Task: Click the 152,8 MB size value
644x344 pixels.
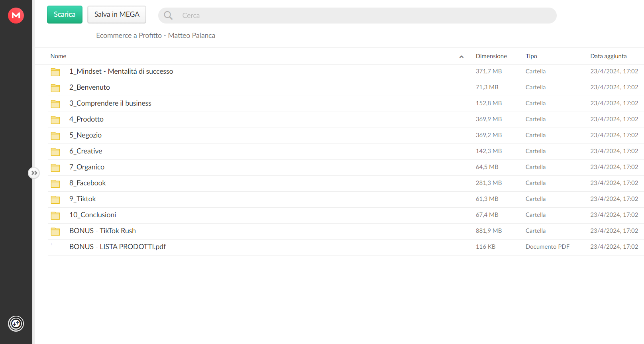Action: click(x=489, y=103)
